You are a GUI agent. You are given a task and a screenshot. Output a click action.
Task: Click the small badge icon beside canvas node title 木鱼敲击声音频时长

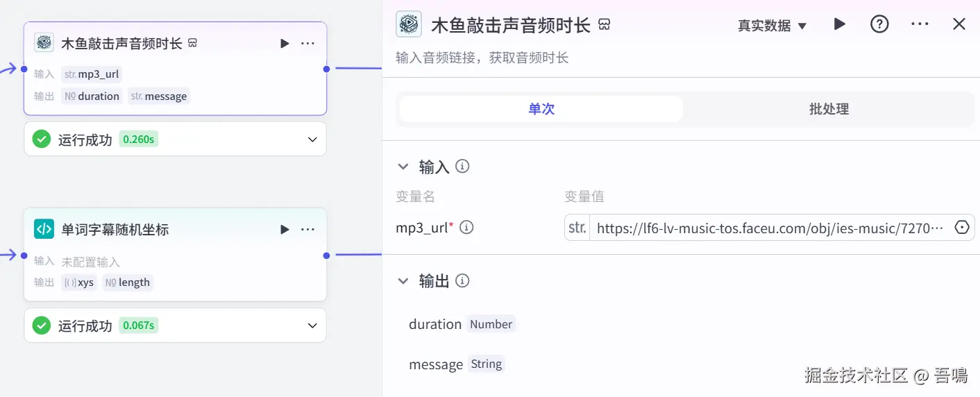click(x=193, y=43)
